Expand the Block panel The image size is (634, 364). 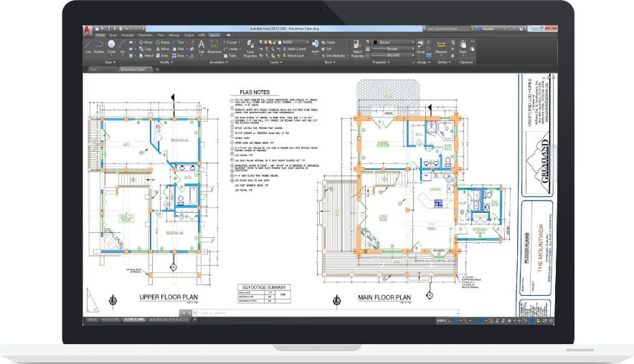329,62
